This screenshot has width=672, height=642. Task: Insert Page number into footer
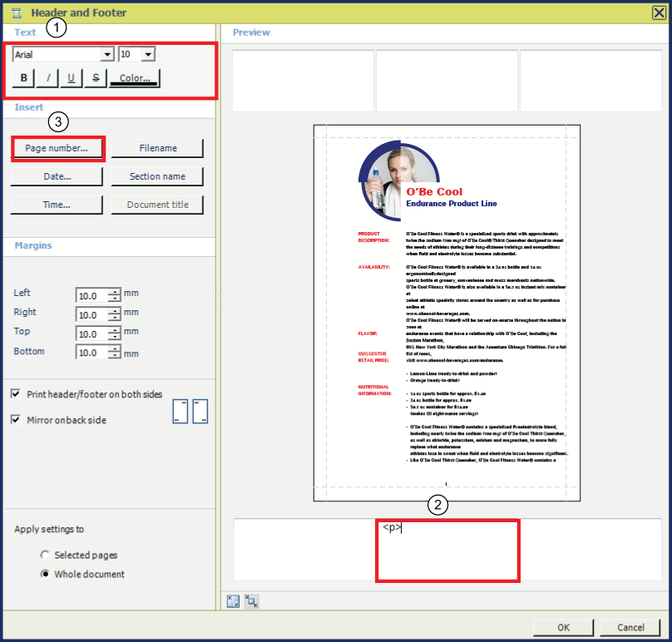[57, 148]
